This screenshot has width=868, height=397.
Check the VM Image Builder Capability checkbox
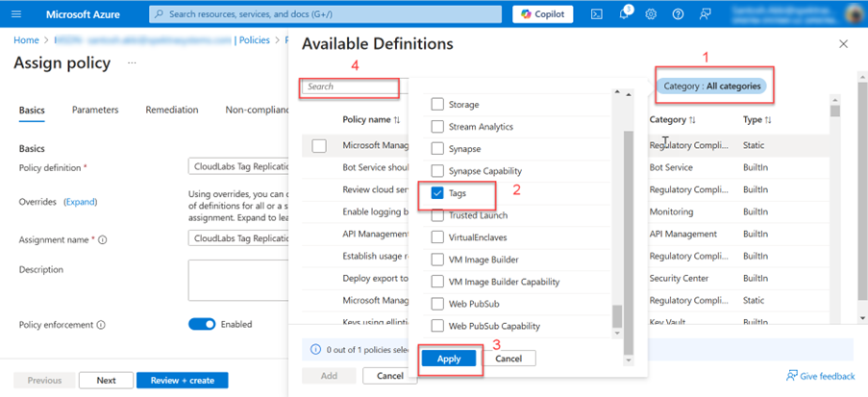pos(437,282)
